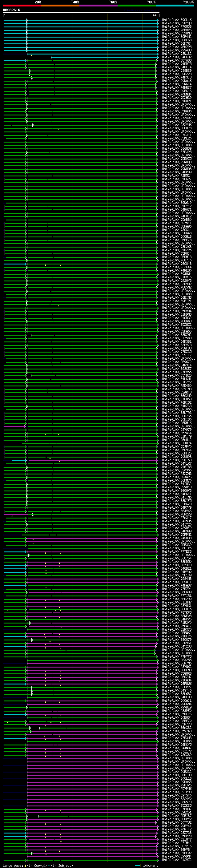Click the label UniRef100_A1CGR7
The width and height of the screenshot is (197, 868).
177,179
